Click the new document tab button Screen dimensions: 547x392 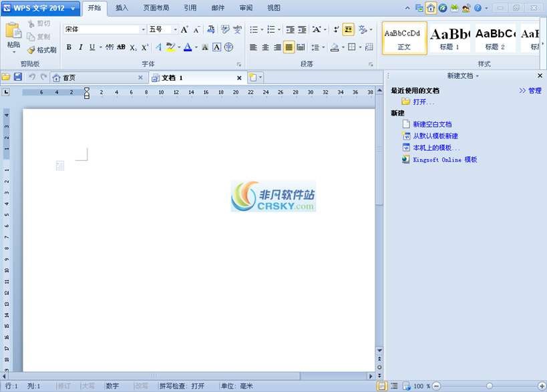(x=253, y=77)
